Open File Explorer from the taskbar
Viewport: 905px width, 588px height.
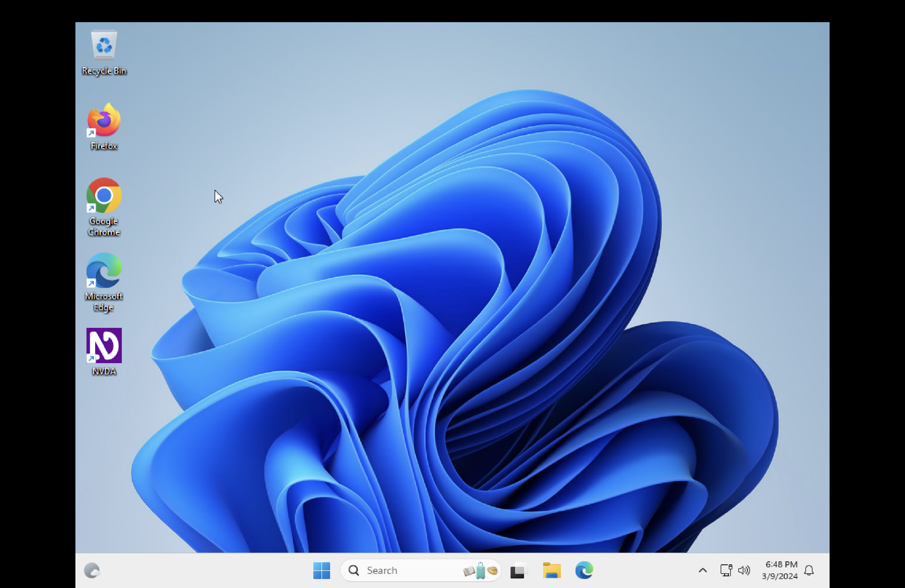pos(552,570)
